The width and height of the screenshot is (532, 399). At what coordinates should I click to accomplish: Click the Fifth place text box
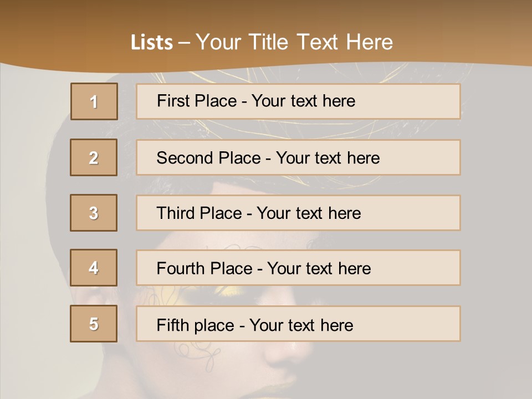click(298, 324)
